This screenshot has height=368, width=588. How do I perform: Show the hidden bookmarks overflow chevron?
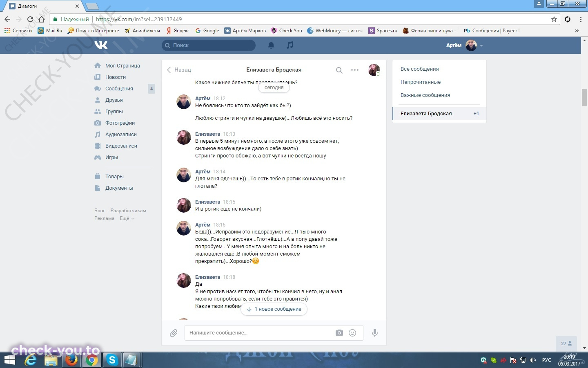(x=577, y=31)
